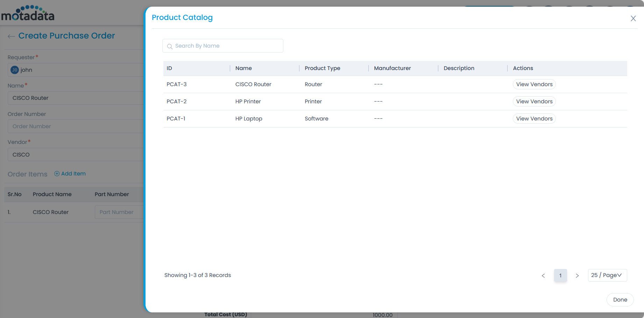
Task: Click the Part Number input field
Action: 119,212
